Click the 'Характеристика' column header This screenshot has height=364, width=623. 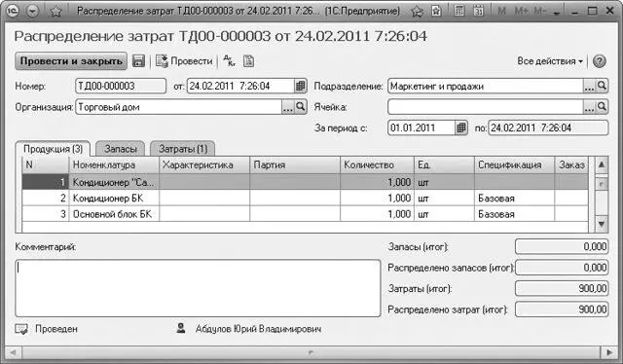tap(204, 164)
